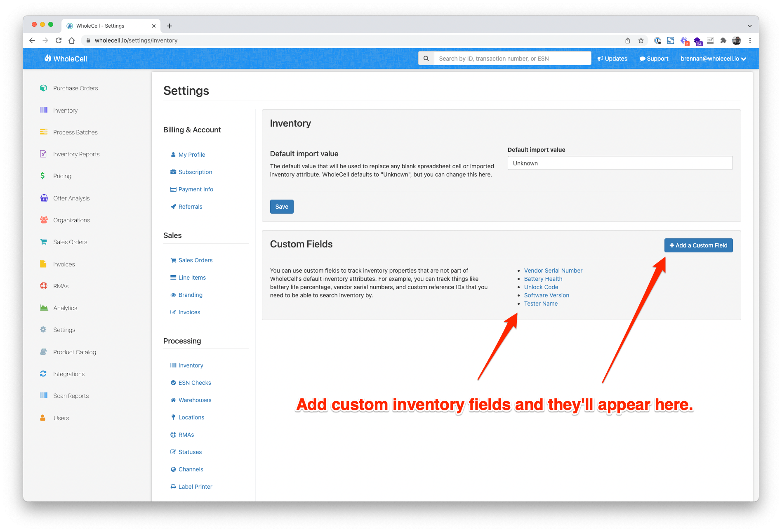This screenshot has height=532, width=782.
Task: Click the Product Catalog book icon
Action: coord(43,352)
